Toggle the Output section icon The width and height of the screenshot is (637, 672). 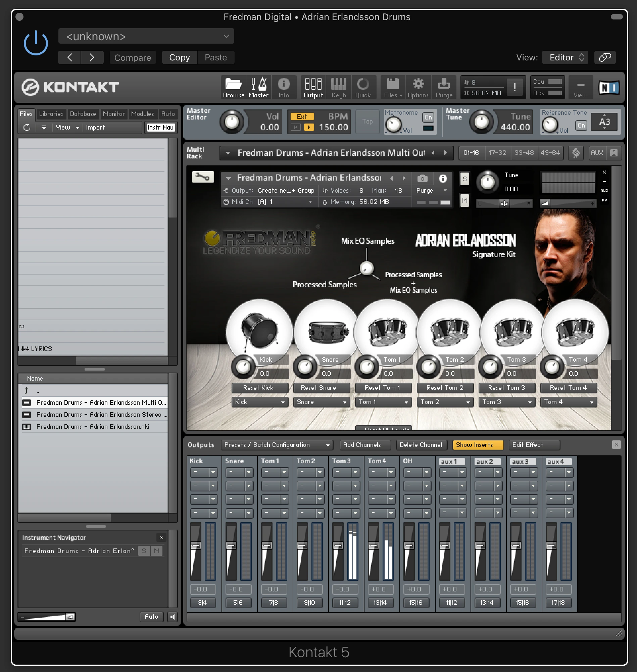coord(313,88)
